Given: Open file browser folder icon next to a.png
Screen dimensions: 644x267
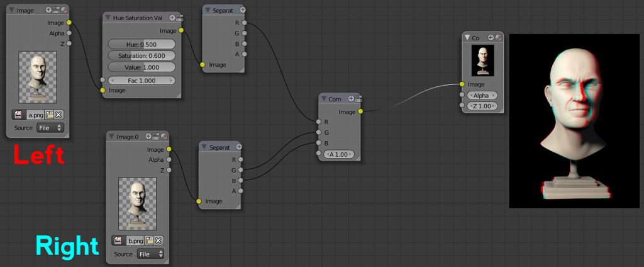Looking at the screenshot, I should 50,115.
